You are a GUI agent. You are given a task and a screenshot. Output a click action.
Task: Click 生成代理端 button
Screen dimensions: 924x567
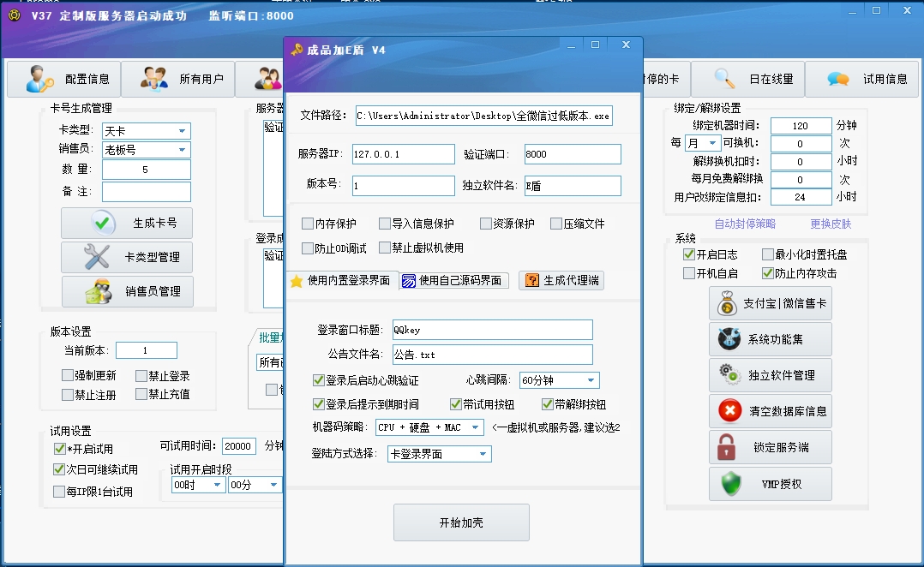(561, 280)
